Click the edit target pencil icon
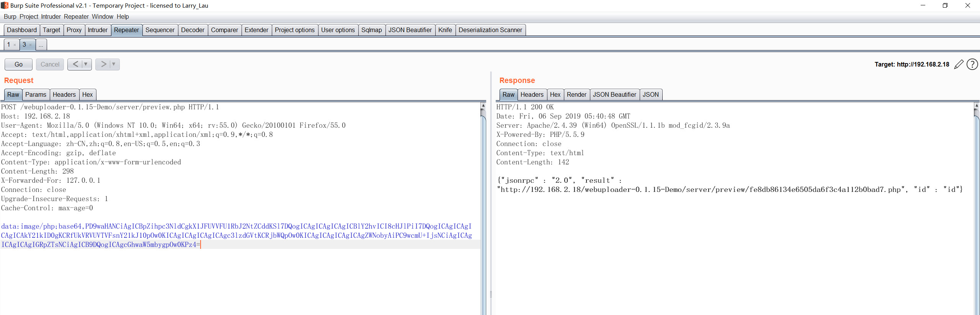This screenshot has width=980, height=315. tap(959, 64)
